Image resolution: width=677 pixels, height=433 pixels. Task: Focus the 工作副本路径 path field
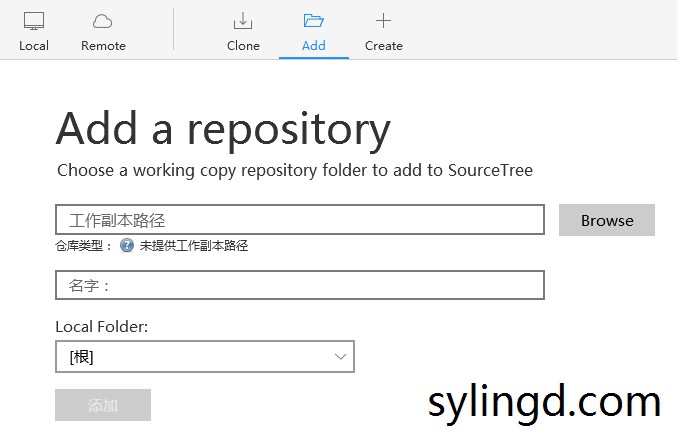coord(300,220)
